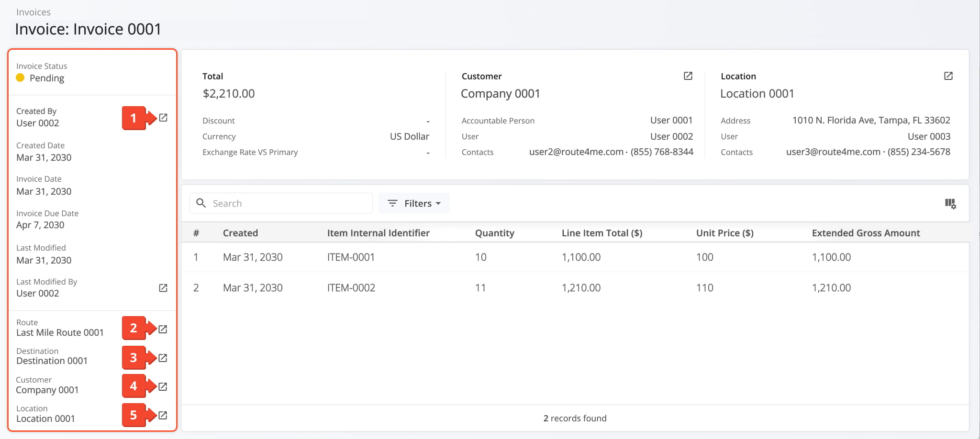Open Last Mile Route 0001 link icon
This screenshot has width=980, height=439.
pos(163,329)
